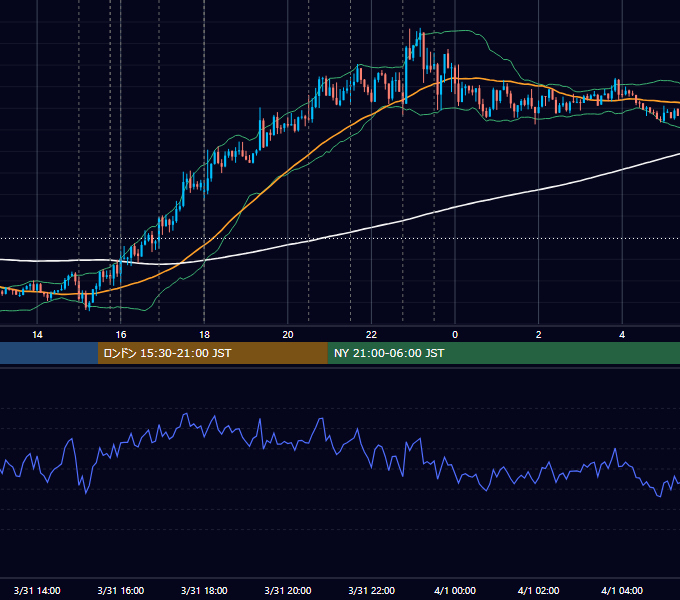This screenshot has width=680, height=600.
Task: Click the hour label 16 under the chart
Action: [121, 334]
